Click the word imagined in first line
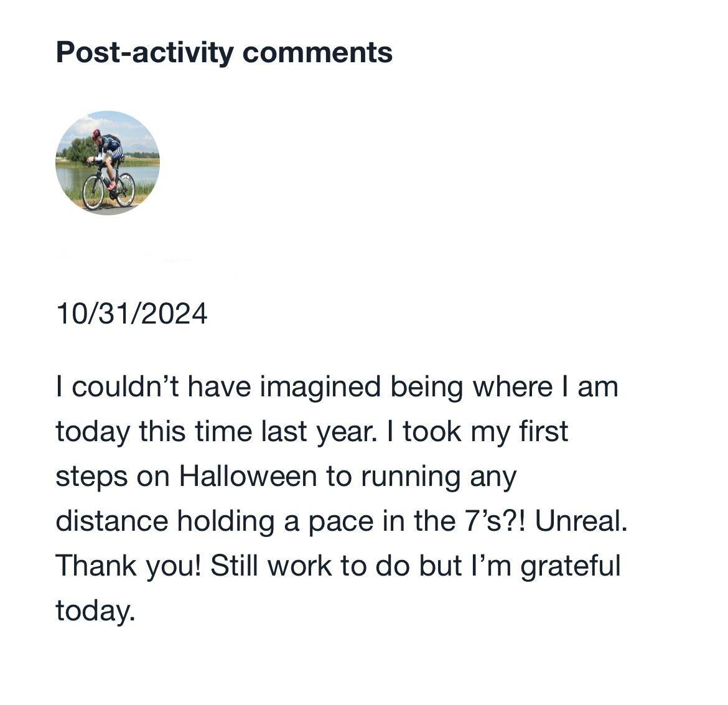728x705 pixels. click(x=320, y=387)
